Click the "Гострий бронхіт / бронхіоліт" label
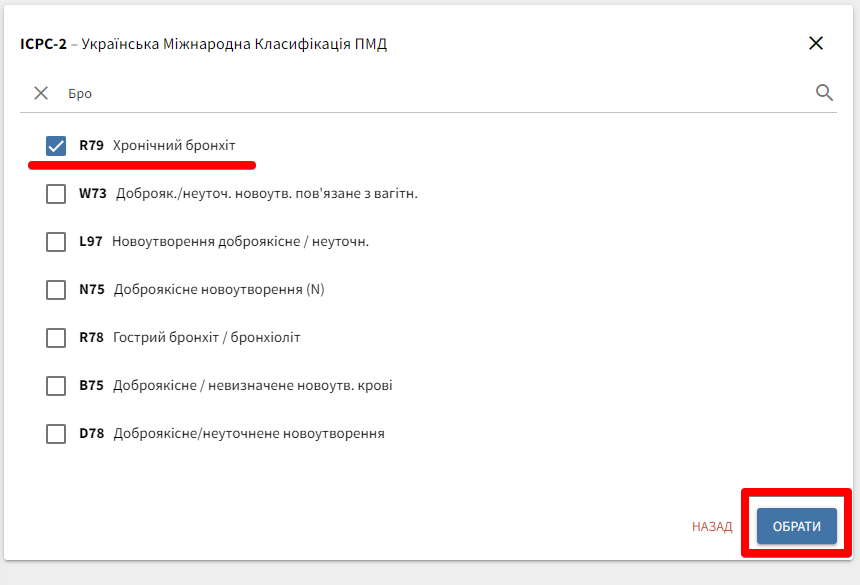860x585 pixels. pyautogui.click(x=206, y=338)
